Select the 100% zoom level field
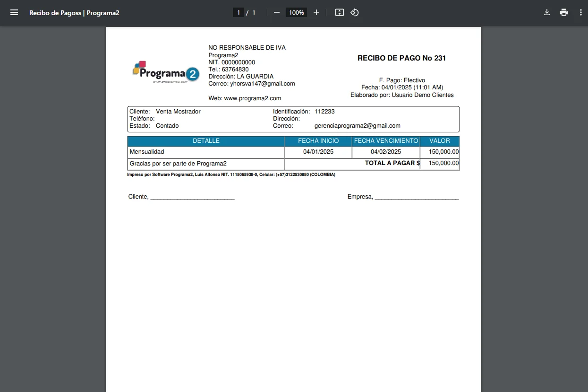The image size is (588, 392). (297, 13)
